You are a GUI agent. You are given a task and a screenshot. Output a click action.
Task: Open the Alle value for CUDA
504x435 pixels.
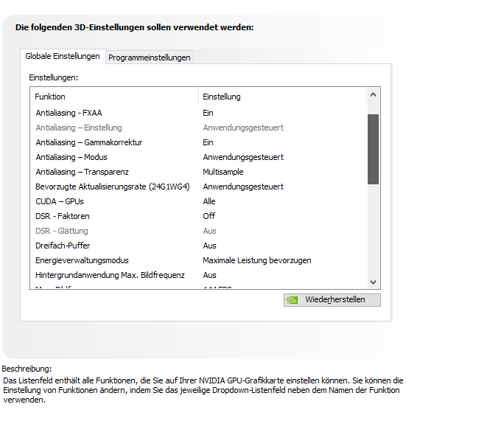209,201
